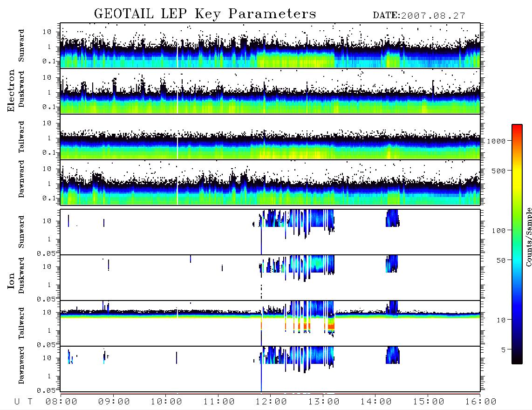Screen dimensions: 532x410
Task: Click the black bottom of the colorbar
Action: click(x=517, y=360)
